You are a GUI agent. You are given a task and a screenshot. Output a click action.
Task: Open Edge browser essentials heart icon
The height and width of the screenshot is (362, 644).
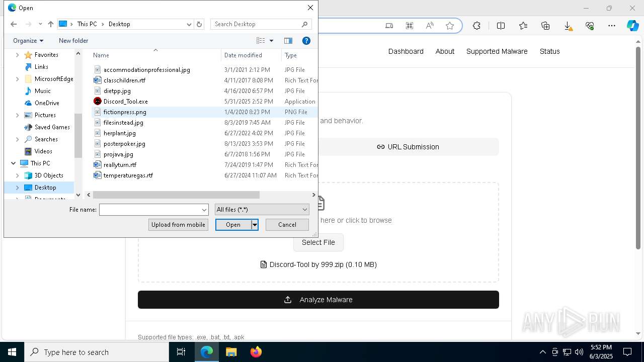coord(590,26)
